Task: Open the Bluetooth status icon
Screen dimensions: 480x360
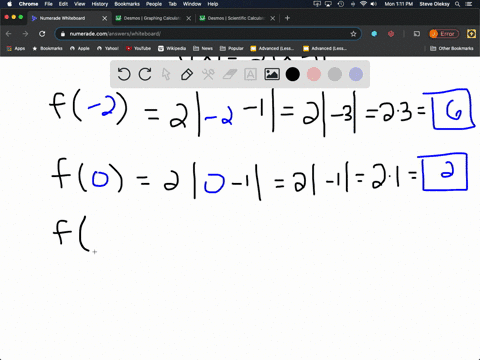Action: pyautogui.click(x=353, y=4)
